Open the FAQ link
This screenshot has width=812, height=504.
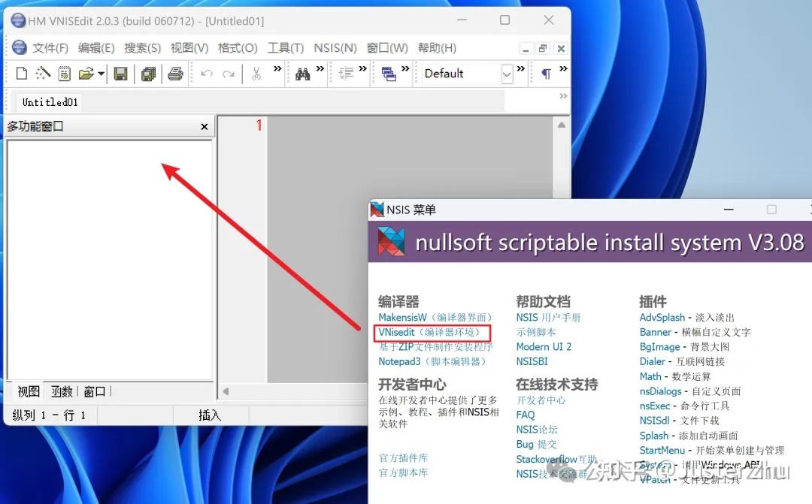tap(526, 415)
